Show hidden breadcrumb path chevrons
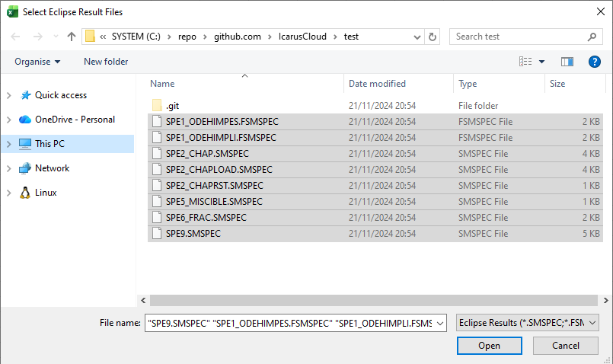The height and width of the screenshot is (364, 613). (103, 37)
